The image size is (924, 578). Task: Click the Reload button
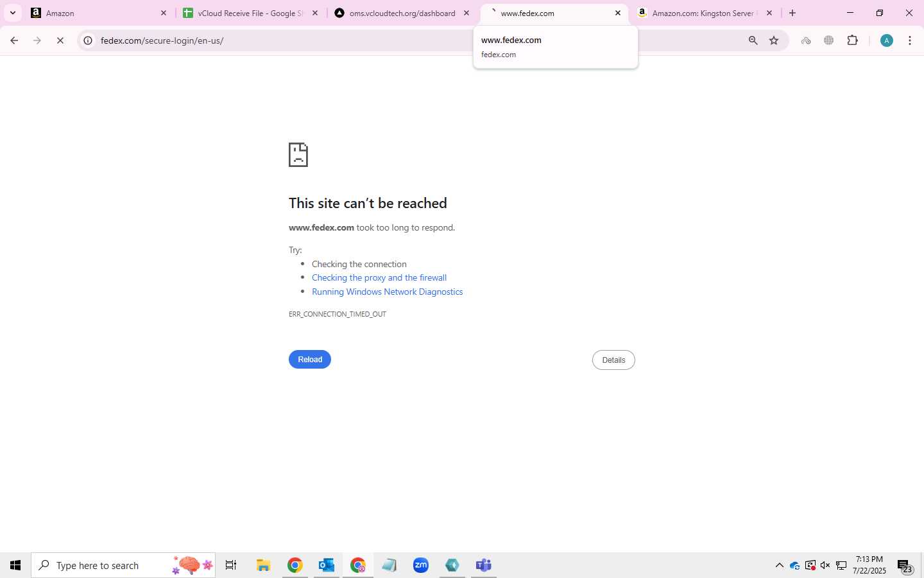click(x=310, y=360)
